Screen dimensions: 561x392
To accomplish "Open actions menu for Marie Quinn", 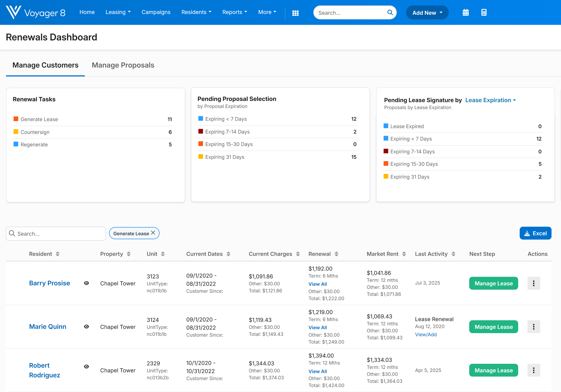I will (x=534, y=327).
